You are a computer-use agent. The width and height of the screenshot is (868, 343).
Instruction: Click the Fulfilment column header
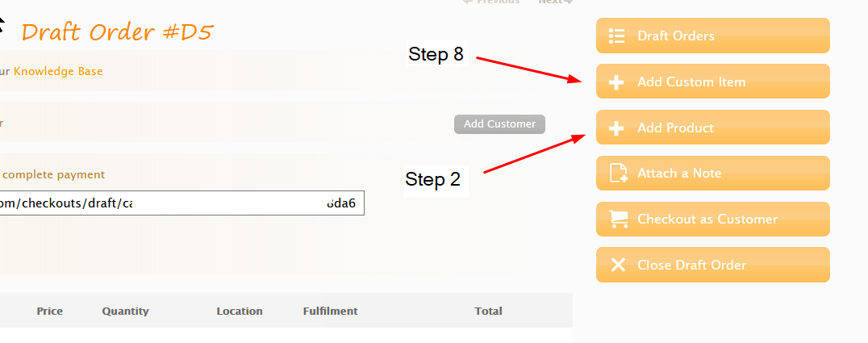[x=331, y=311]
